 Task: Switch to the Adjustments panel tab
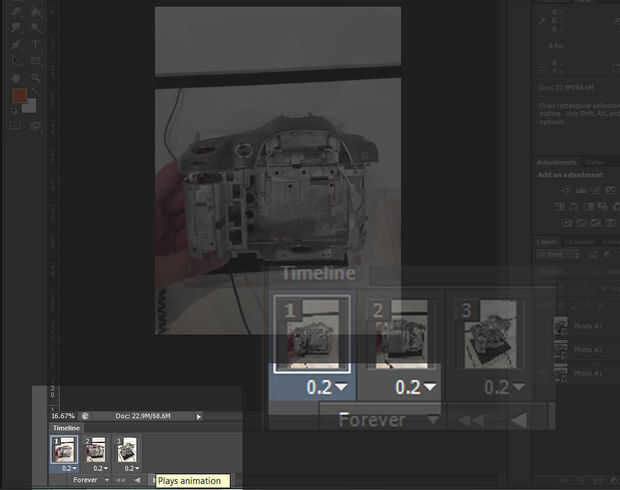(556, 163)
